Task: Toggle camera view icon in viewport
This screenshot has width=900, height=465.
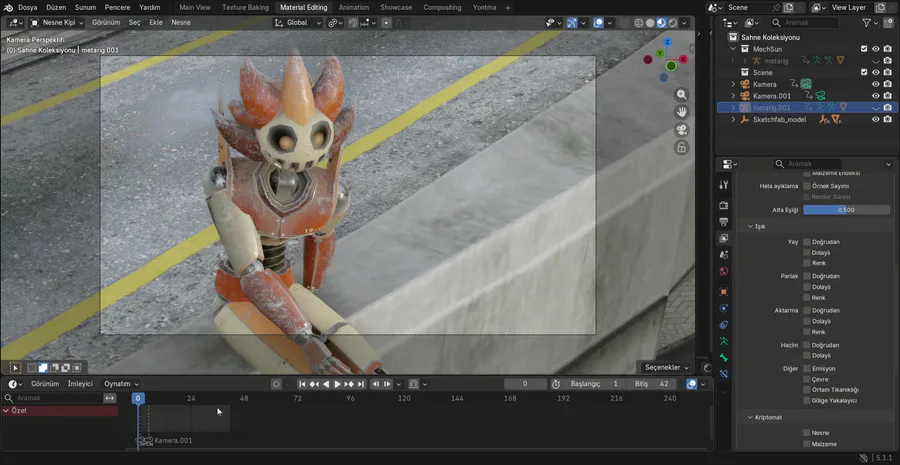Action: (682, 130)
